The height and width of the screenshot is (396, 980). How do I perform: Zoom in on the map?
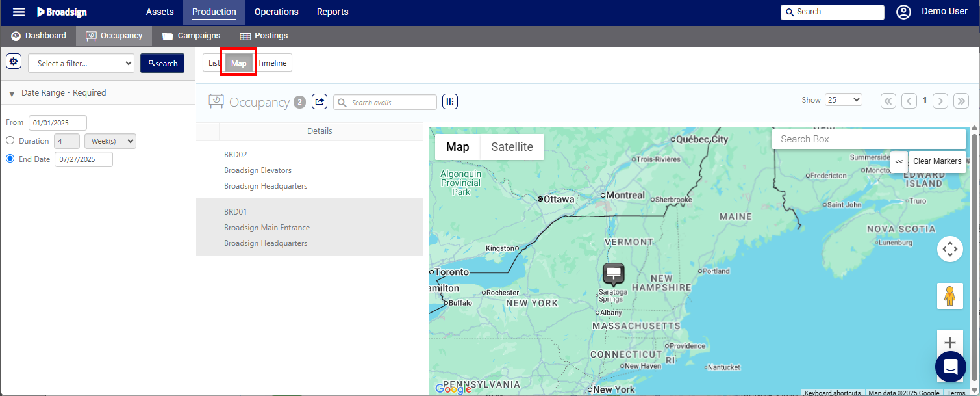click(950, 342)
